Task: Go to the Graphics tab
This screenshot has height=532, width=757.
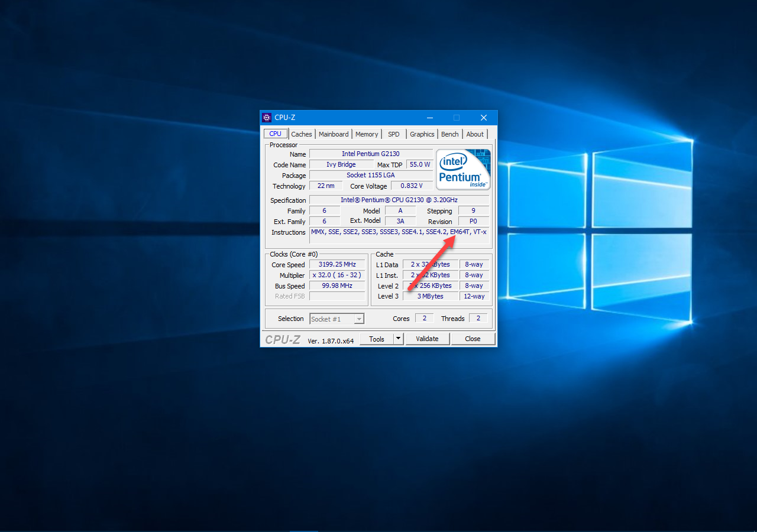Action: (422, 134)
